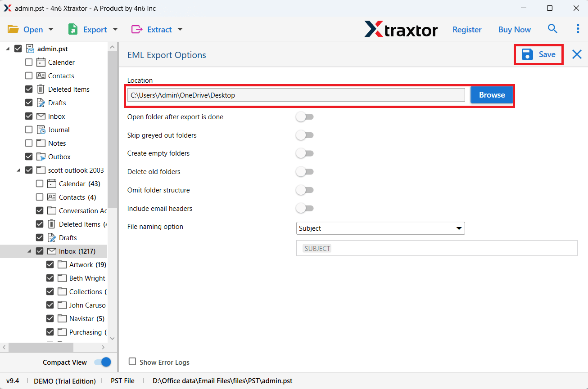Enable Open folder after export toggle

[305, 117]
